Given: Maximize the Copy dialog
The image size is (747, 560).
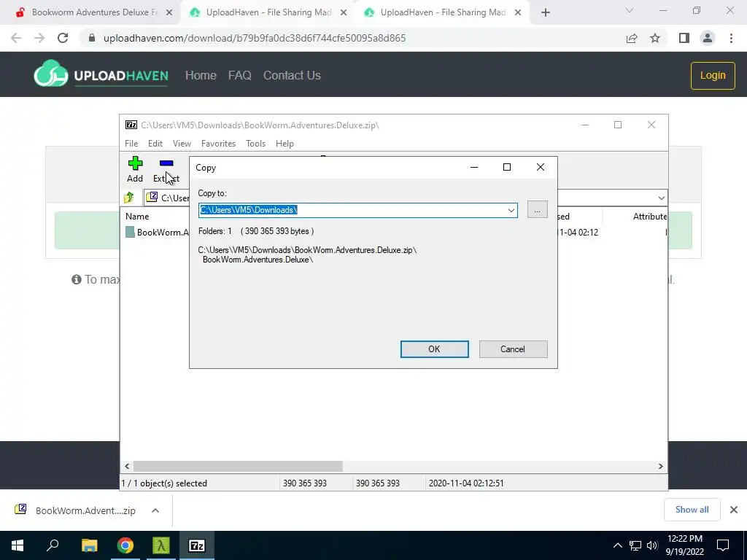Looking at the screenshot, I should [507, 167].
